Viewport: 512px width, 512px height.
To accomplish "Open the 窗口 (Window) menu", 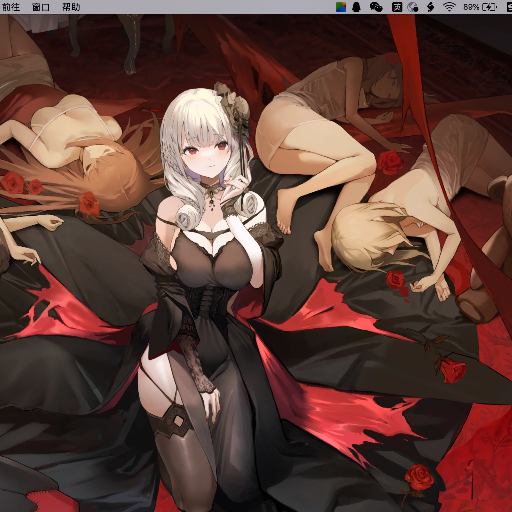I will click(41, 7).
